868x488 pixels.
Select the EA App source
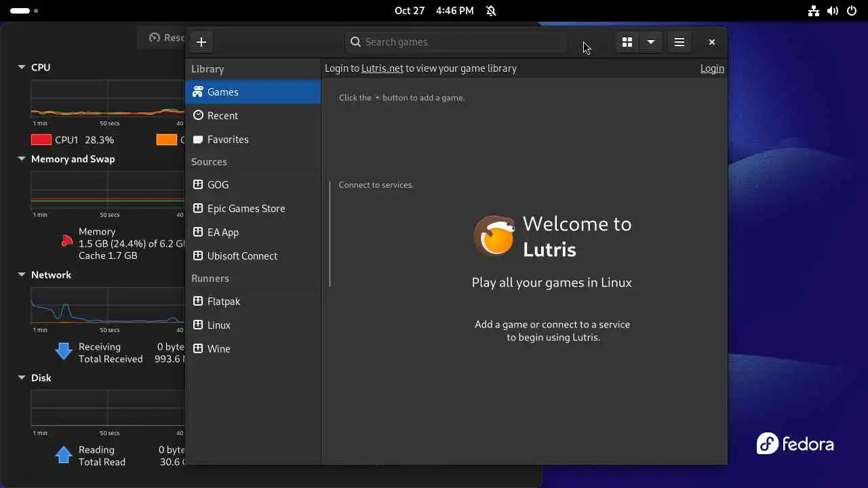(x=253, y=232)
